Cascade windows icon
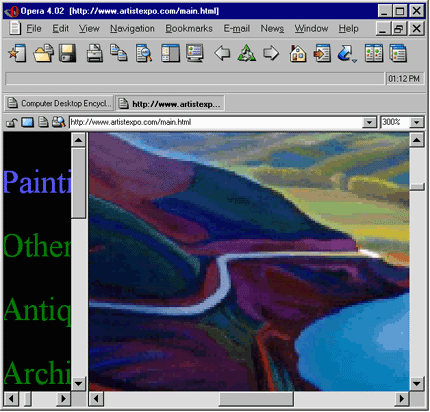 [x=398, y=53]
